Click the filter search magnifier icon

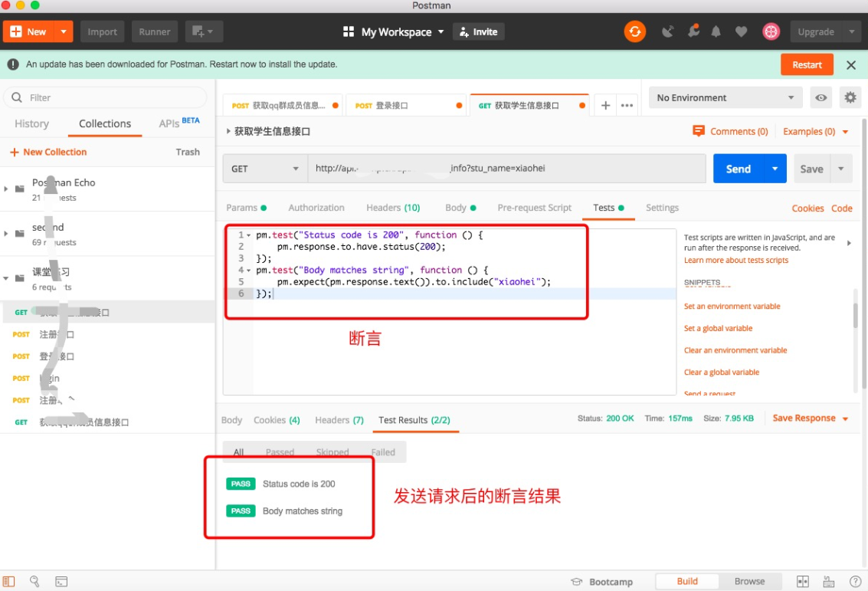[x=17, y=97]
